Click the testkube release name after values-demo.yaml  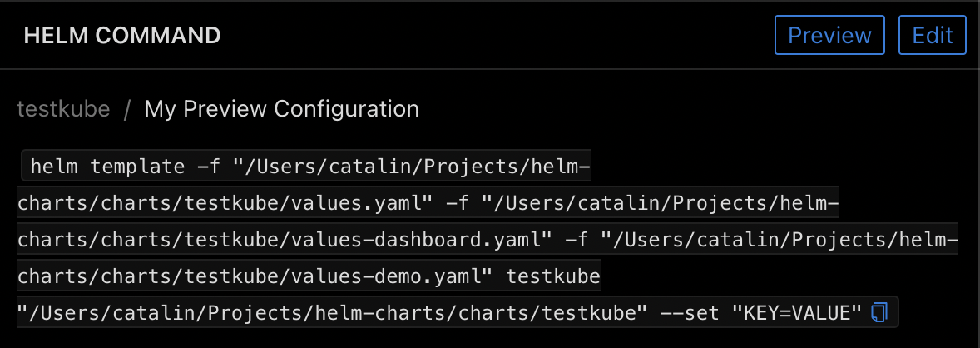coord(552,276)
